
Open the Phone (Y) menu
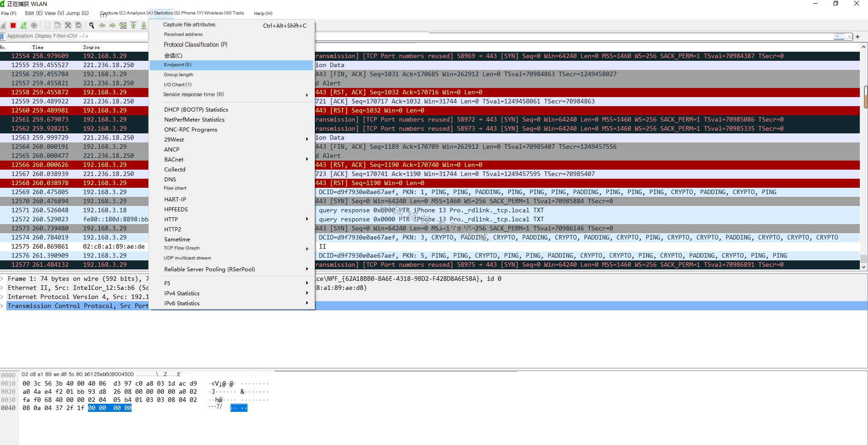pos(192,13)
